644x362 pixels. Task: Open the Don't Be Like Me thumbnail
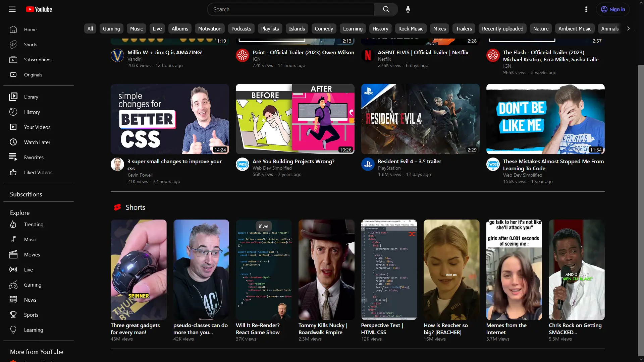click(545, 119)
